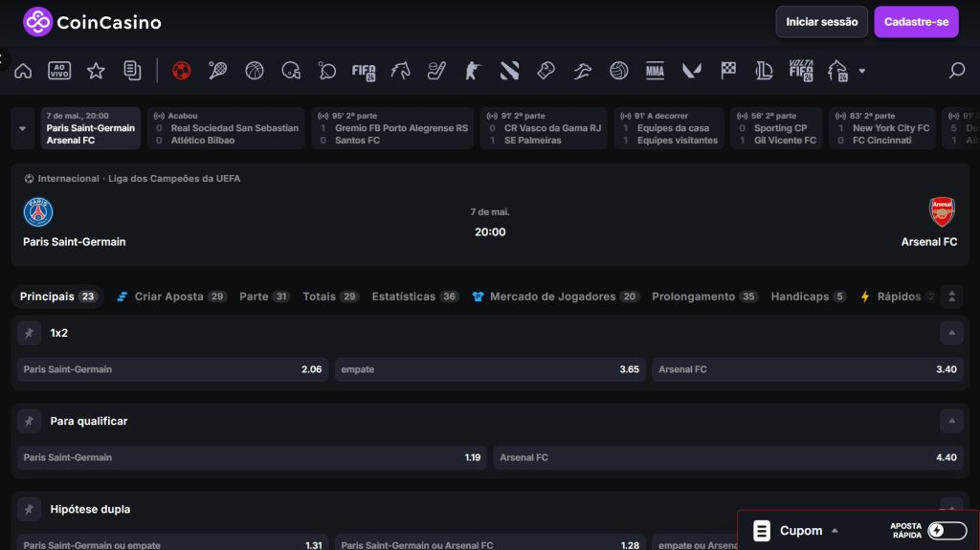Select the FIFA 24 esports icon

tap(363, 71)
